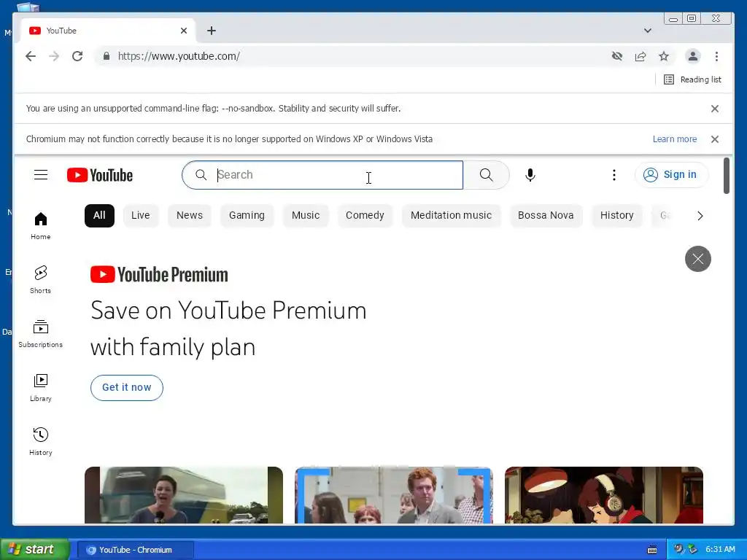Open the browser profile avatar menu

(693, 56)
